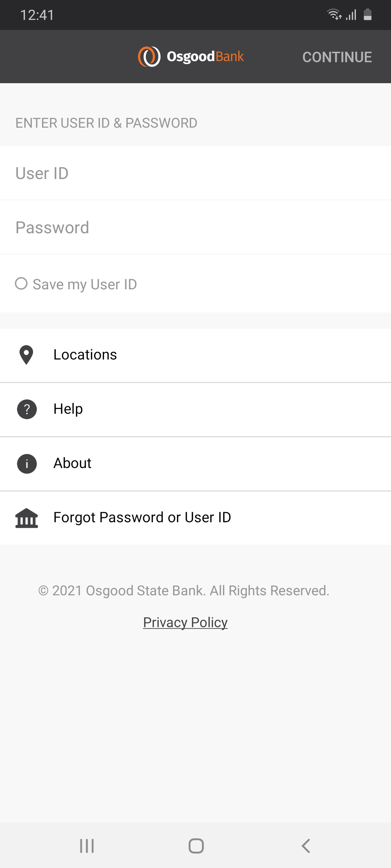Click the About info icon
Screen dimensions: 391x868
pyautogui.click(x=27, y=463)
